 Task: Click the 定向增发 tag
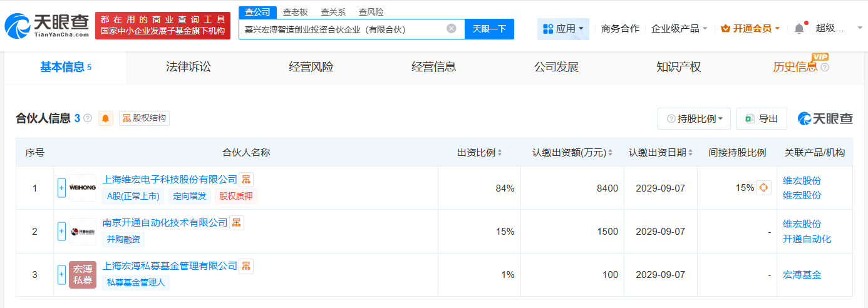point(190,196)
